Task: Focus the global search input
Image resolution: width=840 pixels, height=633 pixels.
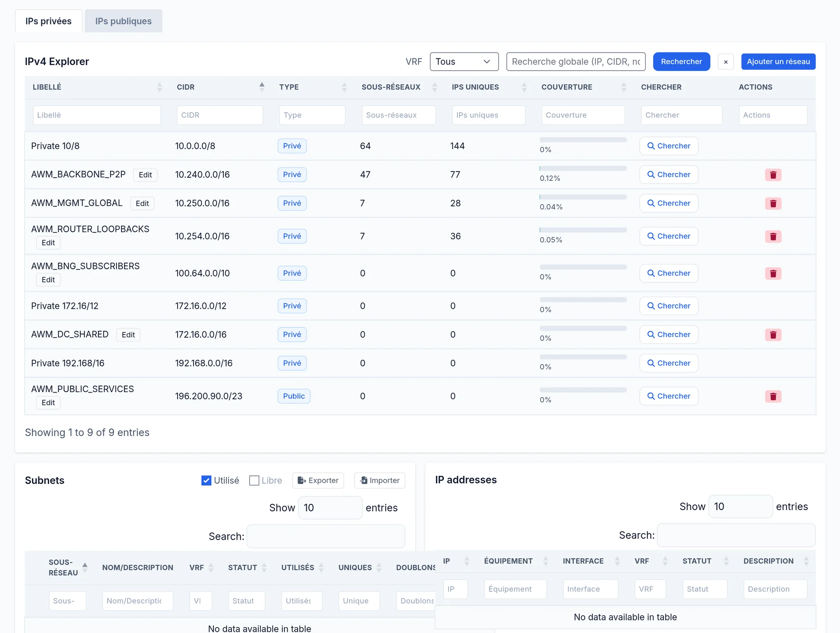Action: coord(576,62)
